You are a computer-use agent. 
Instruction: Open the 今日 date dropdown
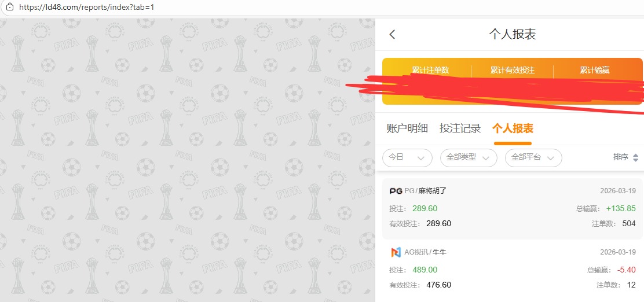click(x=407, y=157)
